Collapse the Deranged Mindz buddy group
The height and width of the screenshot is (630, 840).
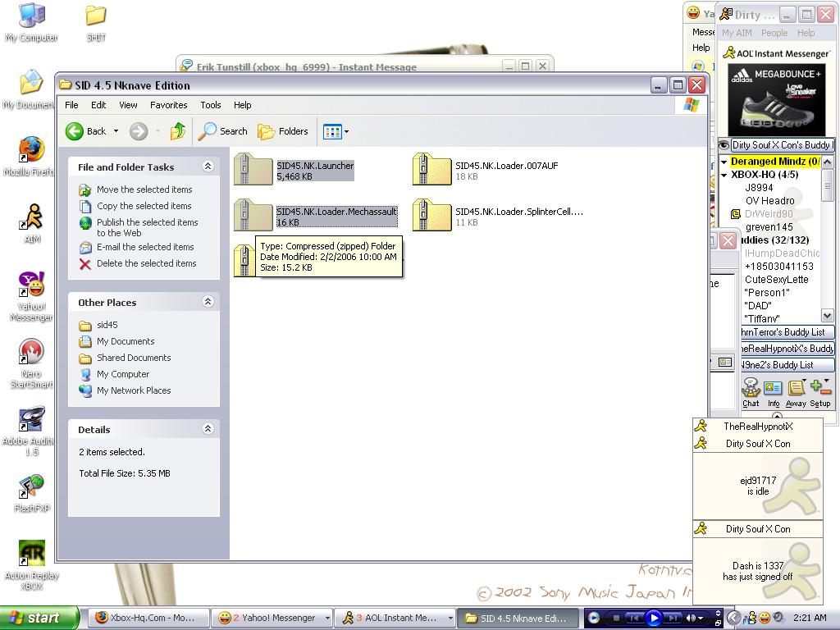(724, 162)
